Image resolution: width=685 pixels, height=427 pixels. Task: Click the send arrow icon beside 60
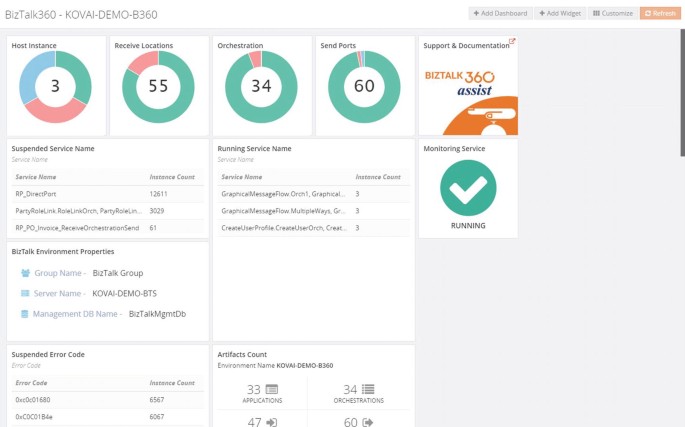[x=368, y=422]
